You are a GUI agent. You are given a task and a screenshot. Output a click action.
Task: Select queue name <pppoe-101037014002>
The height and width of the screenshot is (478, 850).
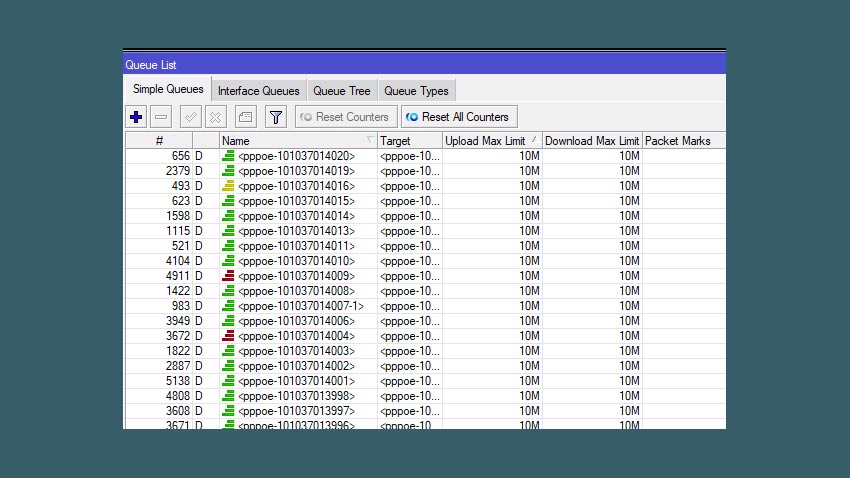point(297,366)
